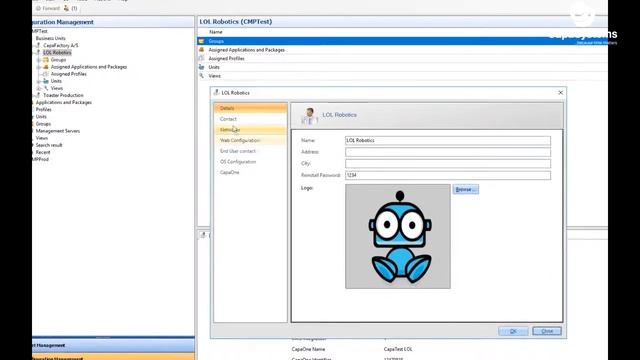Select Units row in right list
640x360 pixels.
402,67
